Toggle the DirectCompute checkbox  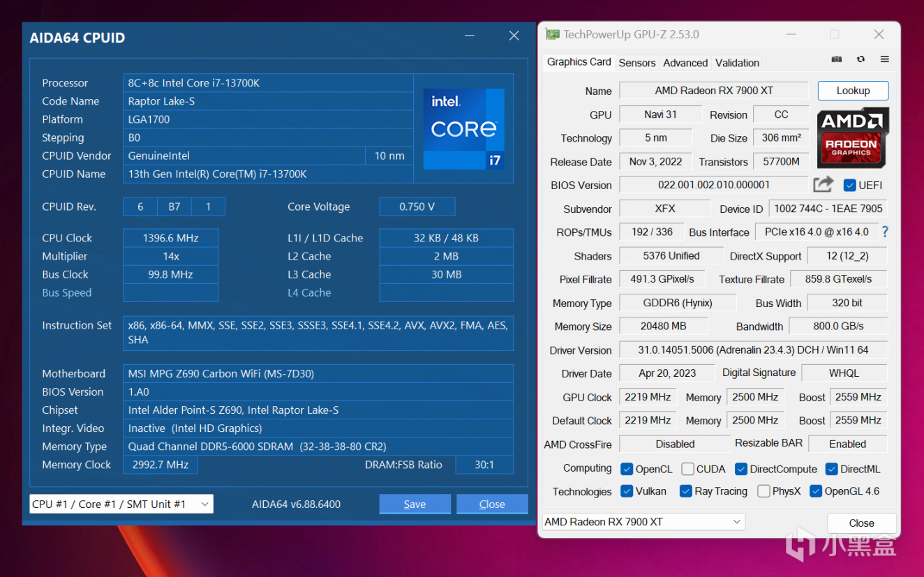click(x=741, y=469)
